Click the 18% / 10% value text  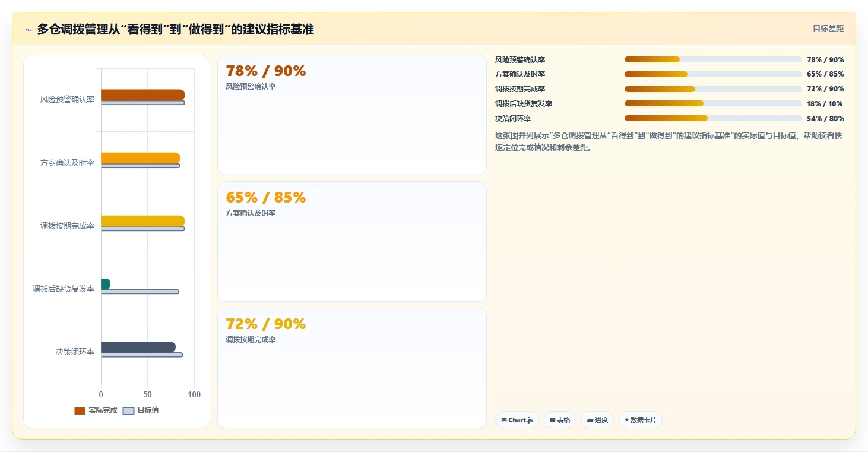825,104
